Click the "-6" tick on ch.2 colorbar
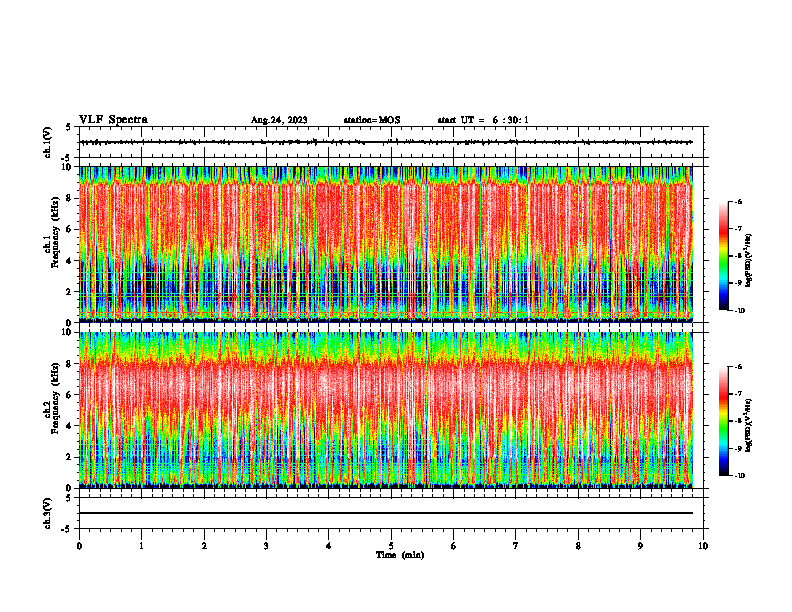The height and width of the screenshot is (612, 792). pyautogui.click(x=739, y=367)
